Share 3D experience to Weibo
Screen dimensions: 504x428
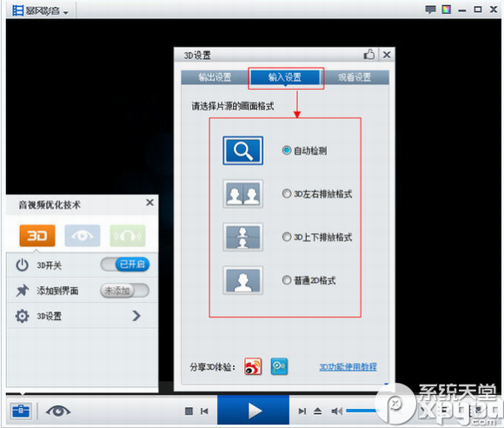[253, 366]
